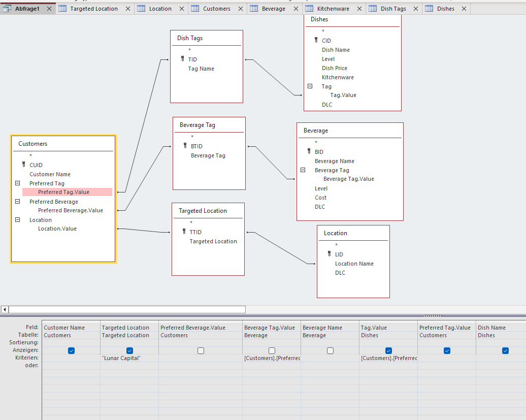Close the Kitchenware tab
The height and width of the screenshot is (420, 526).
coord(359,9)
